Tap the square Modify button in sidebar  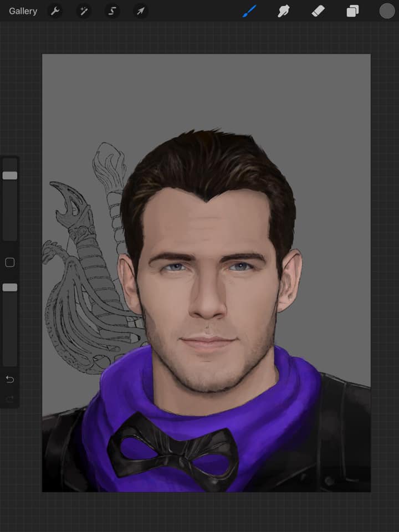(10, 263)
